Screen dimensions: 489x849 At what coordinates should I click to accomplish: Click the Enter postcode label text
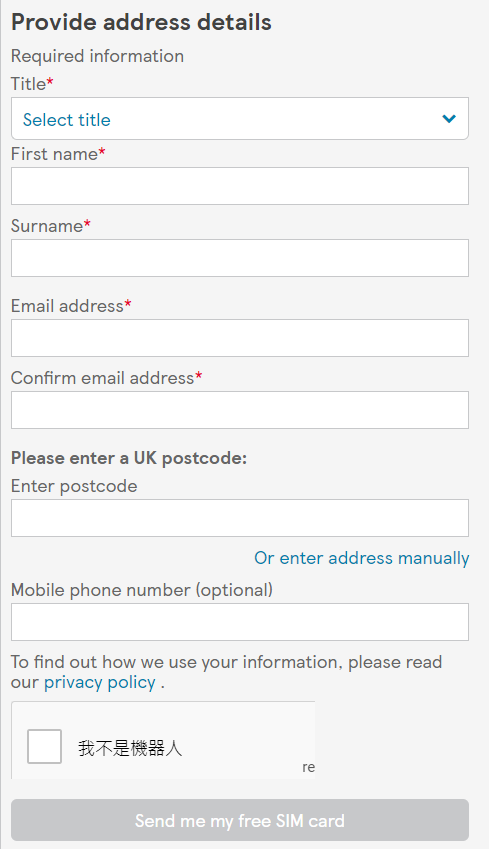74,486
